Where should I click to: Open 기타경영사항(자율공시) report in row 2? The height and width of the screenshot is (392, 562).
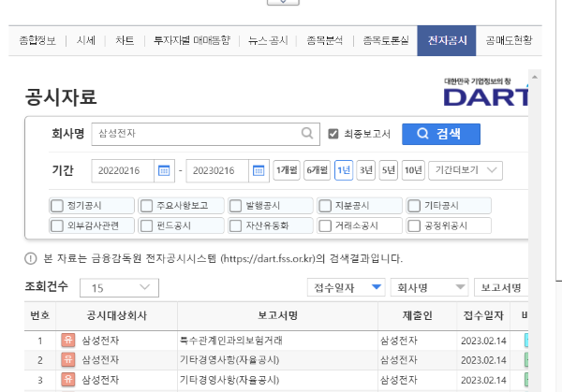tap(229, 360)
